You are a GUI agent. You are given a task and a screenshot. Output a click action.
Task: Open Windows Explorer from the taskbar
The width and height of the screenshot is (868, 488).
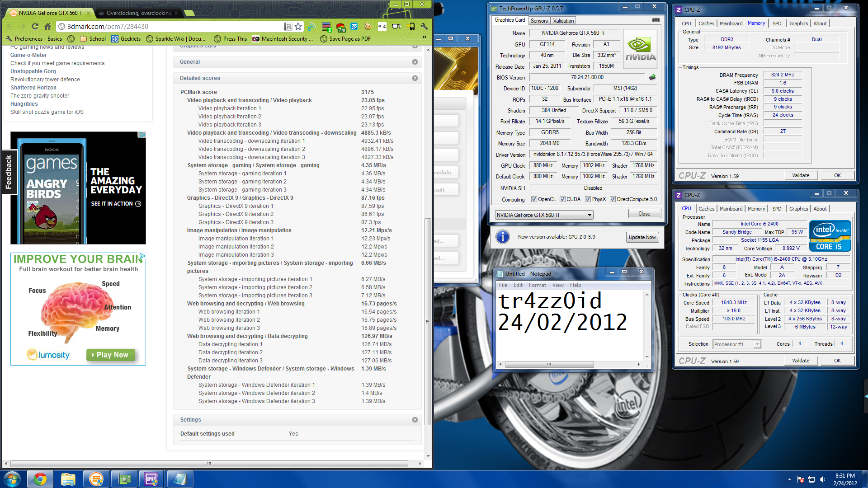(68, 479)
